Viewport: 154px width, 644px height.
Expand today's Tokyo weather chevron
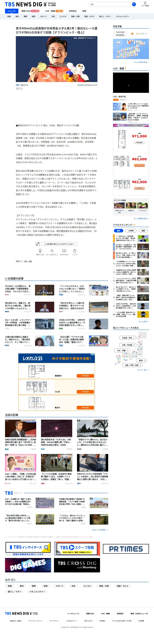tap(147, 34)
